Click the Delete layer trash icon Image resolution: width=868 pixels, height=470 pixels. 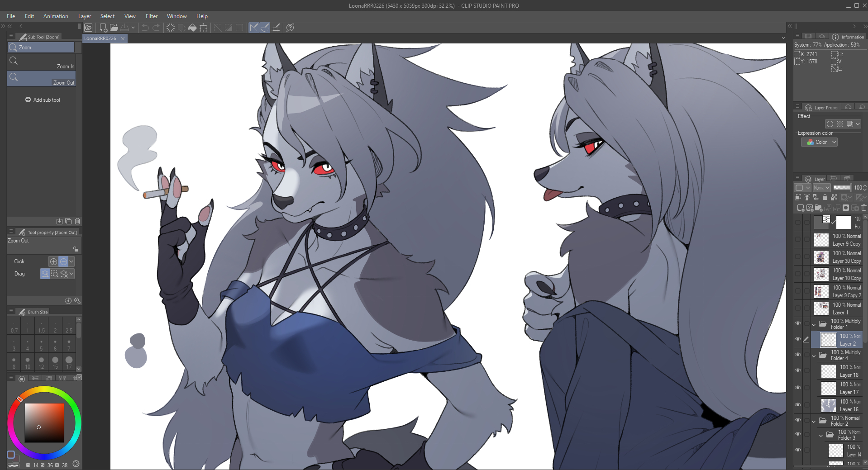[x=863, y=208]
